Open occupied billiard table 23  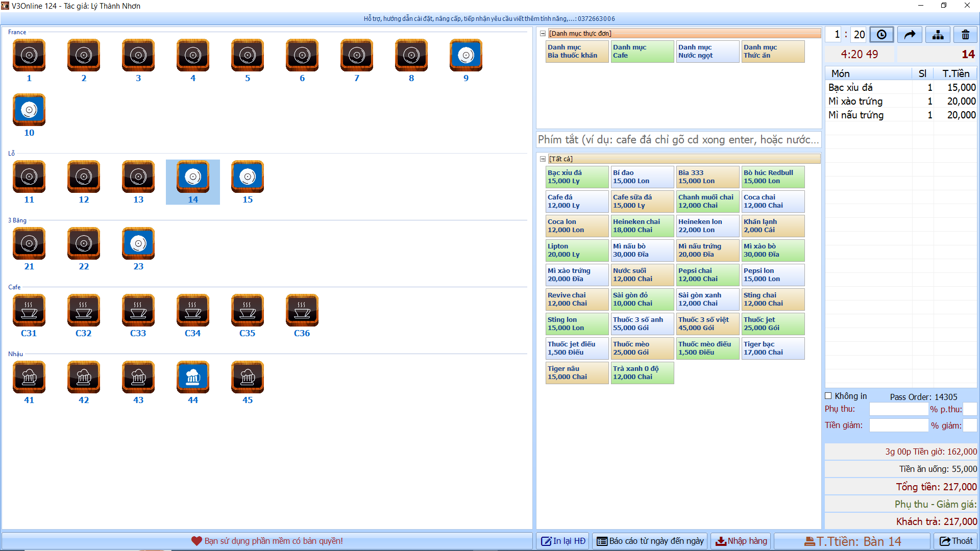[138, 243]
